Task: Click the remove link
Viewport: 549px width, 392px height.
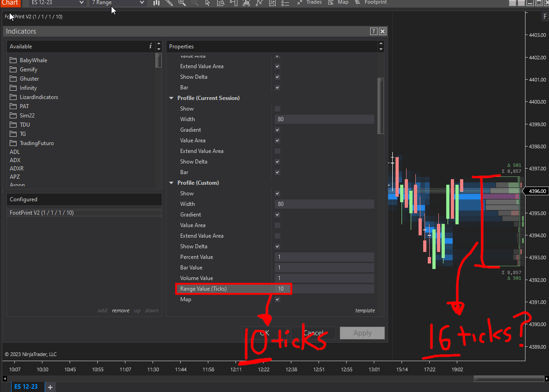Action: pos(121,310)
